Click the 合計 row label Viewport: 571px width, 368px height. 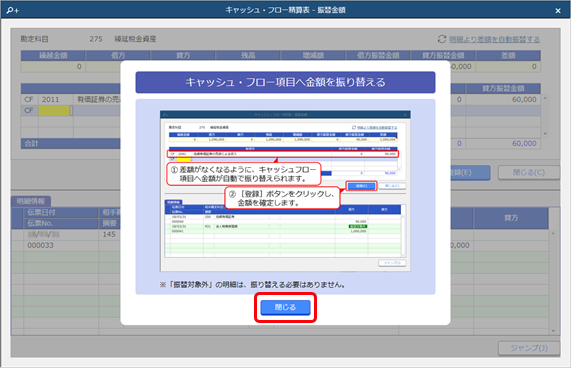pyautogui.click(x=31, y=143)
